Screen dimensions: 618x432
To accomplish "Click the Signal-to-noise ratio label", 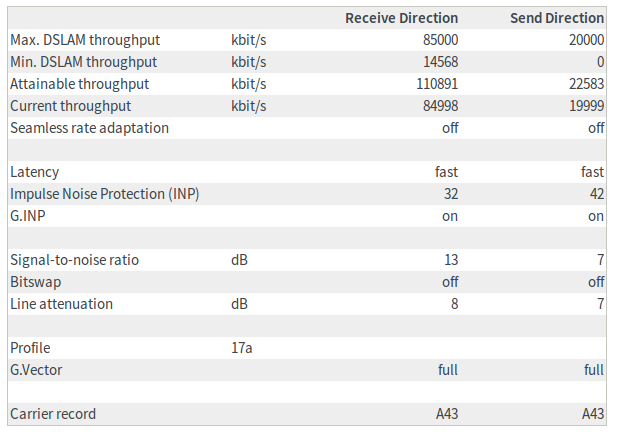I will [74, 260].
